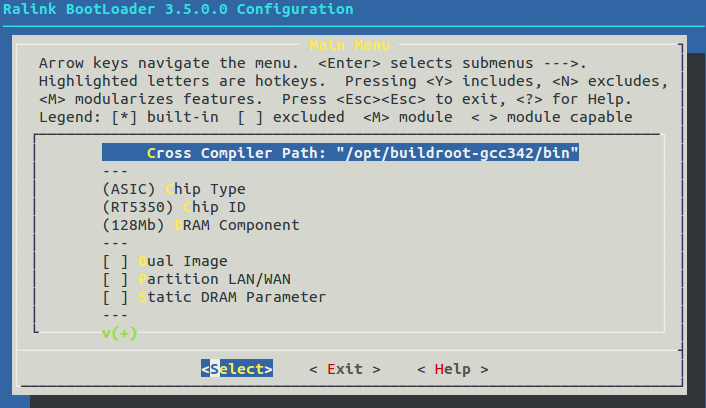
Task: Click the Partition LAN/WAN label text
Action: tap(214, 279)
